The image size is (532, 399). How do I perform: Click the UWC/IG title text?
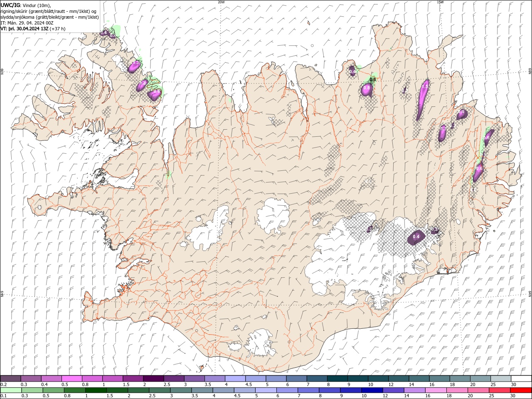click(x=10, y=5)
